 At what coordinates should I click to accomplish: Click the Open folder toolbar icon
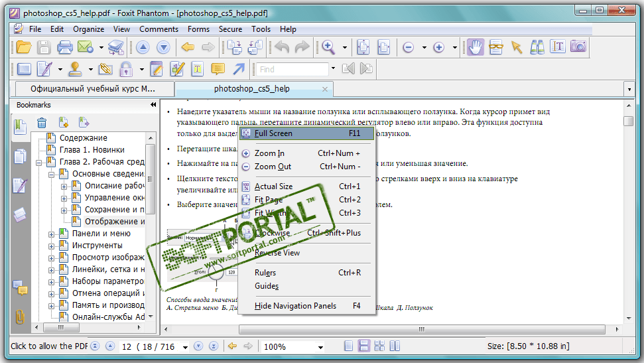(23, 47)
